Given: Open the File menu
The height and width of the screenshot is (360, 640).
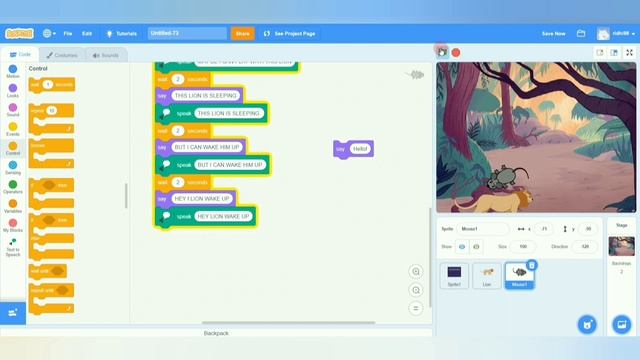Looking at the screenshot, I should point(68,33).
